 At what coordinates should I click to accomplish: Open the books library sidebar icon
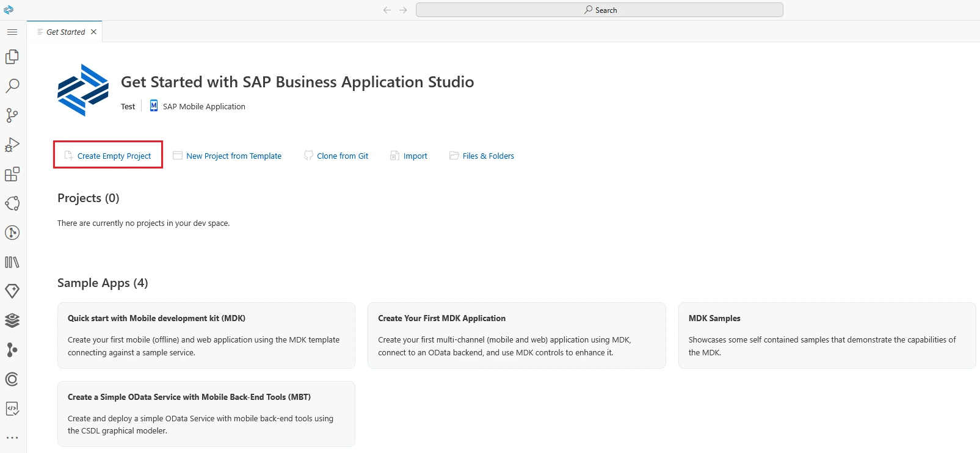[x=12, y=262]
